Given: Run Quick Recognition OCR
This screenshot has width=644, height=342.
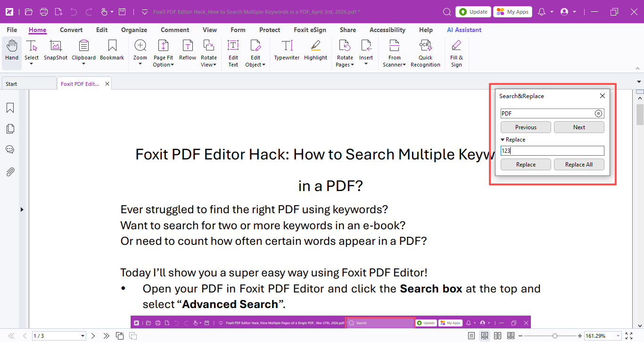Looking at the screenshot, I should tap(425, 54).
